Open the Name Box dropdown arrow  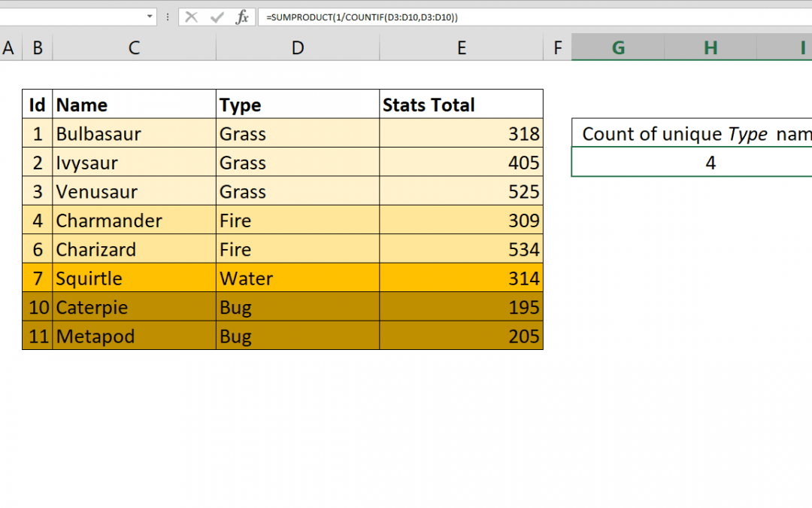tap(149, 17)
